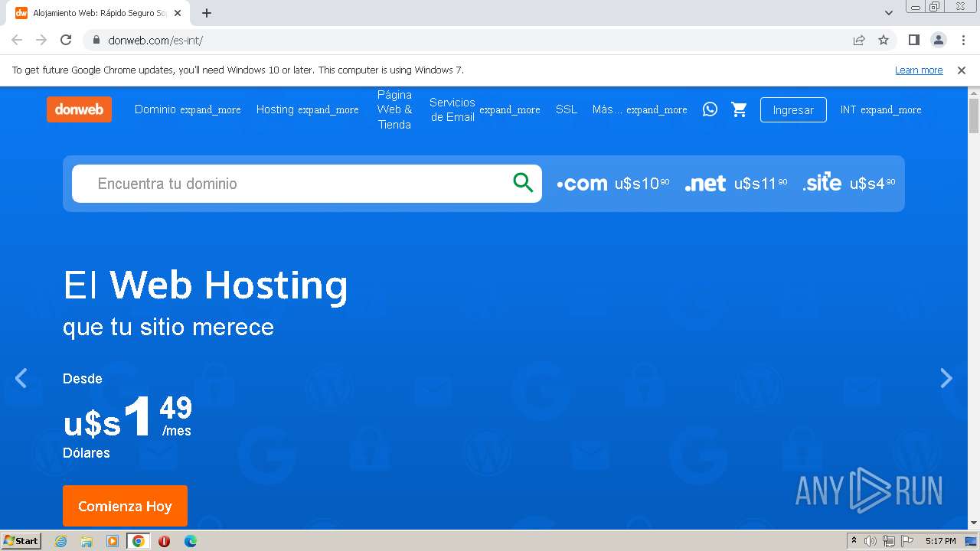Show hidden tray icons

[854, 541]
